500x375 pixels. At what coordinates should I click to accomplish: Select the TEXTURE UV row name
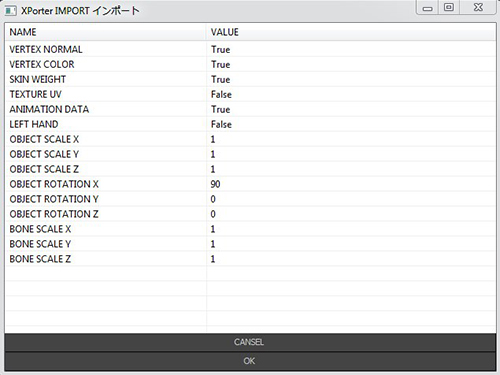[36, 94]
